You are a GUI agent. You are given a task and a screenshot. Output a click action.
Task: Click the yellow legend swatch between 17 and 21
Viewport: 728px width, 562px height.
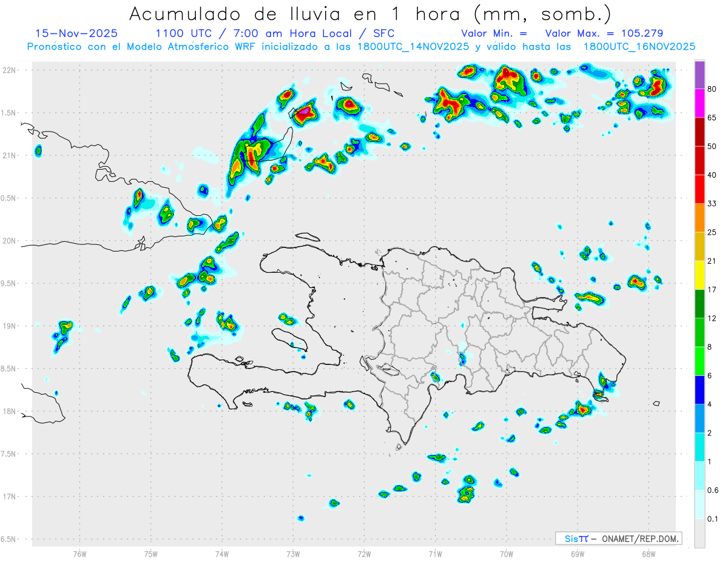click(699, 275)
